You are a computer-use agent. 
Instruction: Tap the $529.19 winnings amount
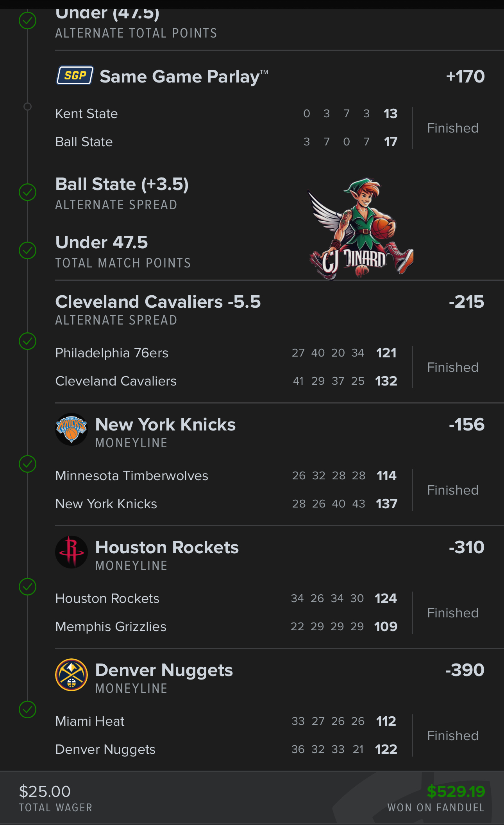tap(456, 791)
